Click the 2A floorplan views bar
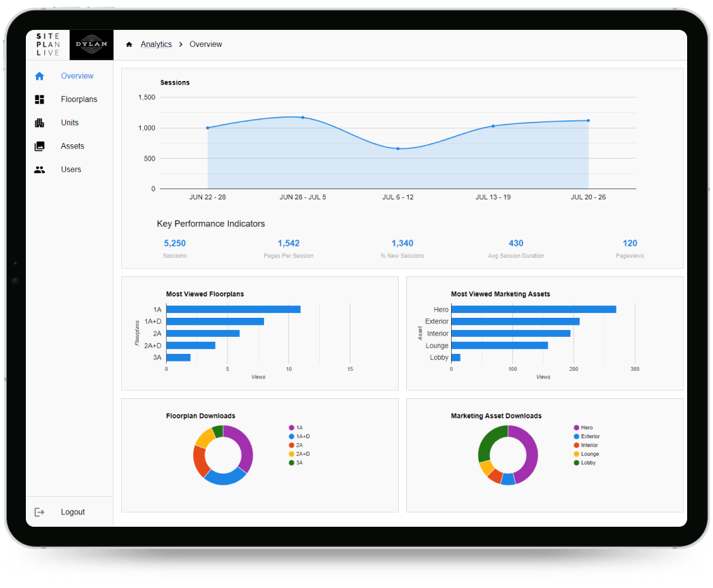The height and width of the screenshot is (588, 713). [203, 333]
